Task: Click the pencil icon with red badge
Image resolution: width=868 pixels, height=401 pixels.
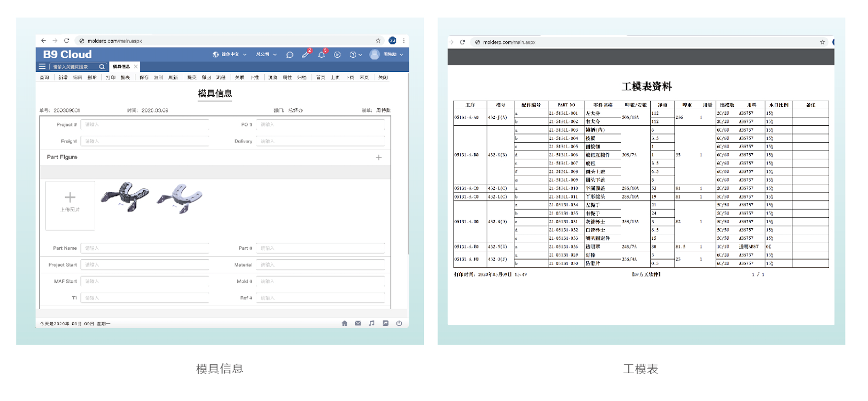Action: point(305,55)
